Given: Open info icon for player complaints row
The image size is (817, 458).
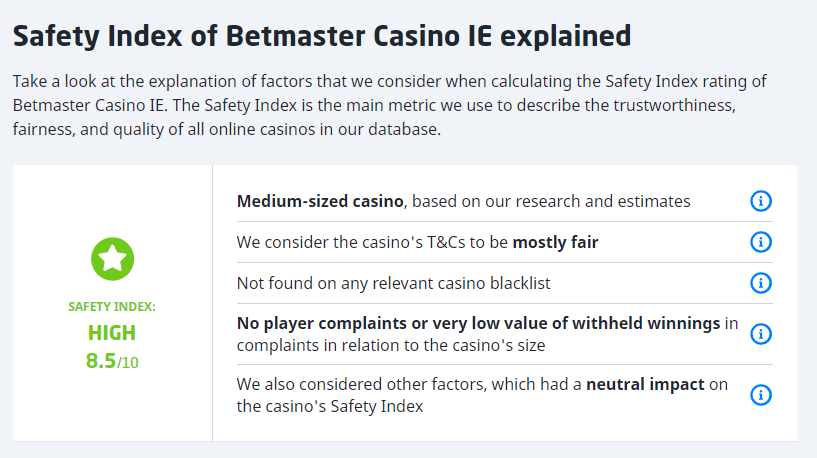Looking at the screenshot, I should coord(760,334).
